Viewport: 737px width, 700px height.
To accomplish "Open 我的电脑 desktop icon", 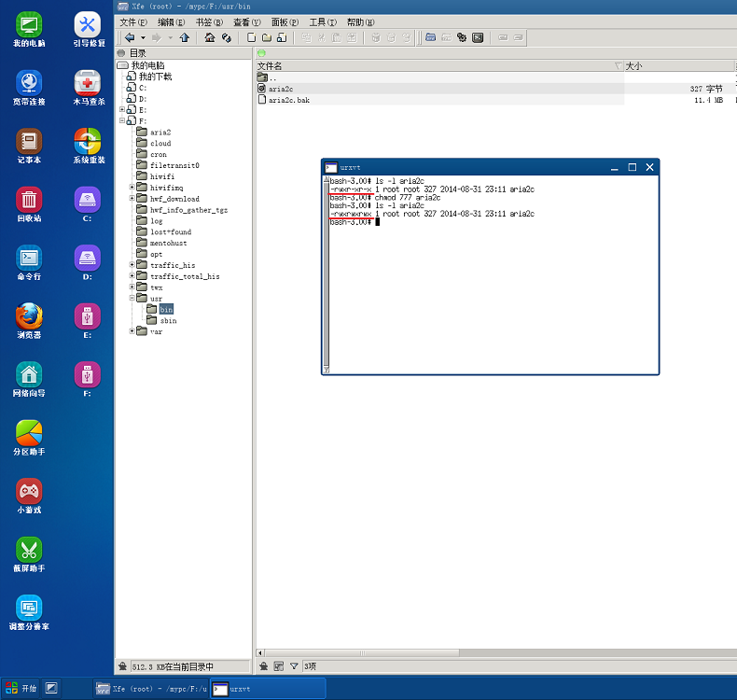I will click(29, 29).
